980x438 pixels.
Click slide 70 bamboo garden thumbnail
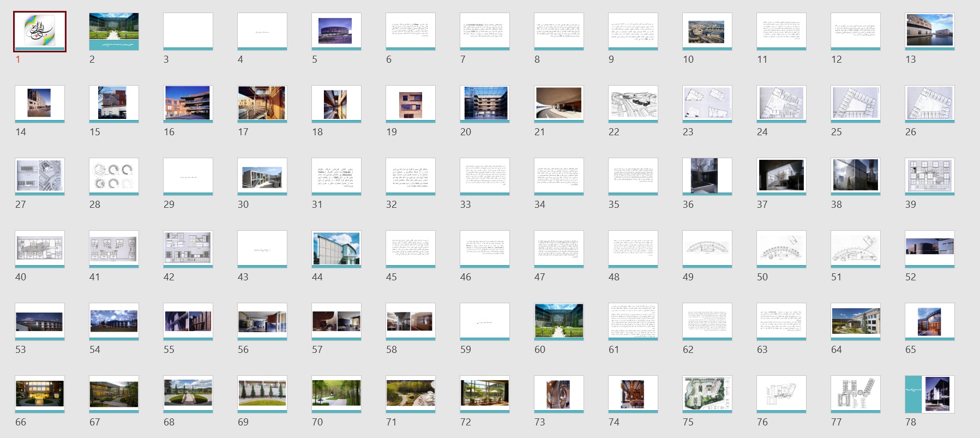pyautogui.click(x=336, y=394)
